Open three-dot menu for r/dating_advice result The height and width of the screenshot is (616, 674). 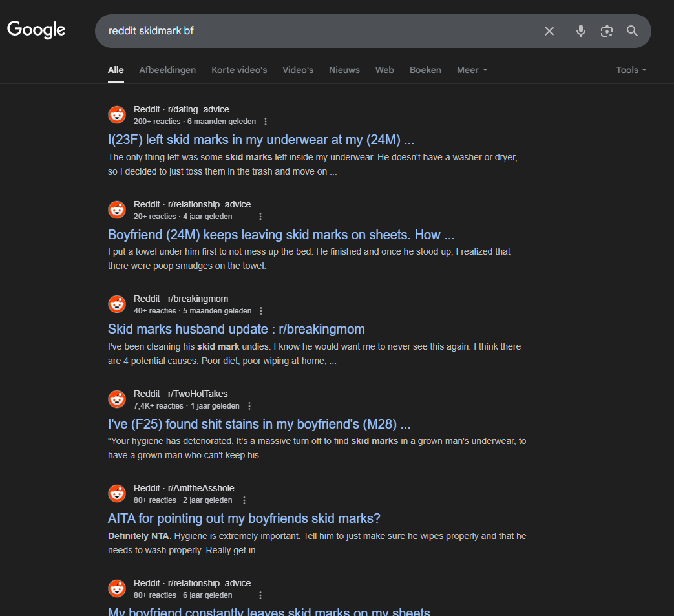266,122
